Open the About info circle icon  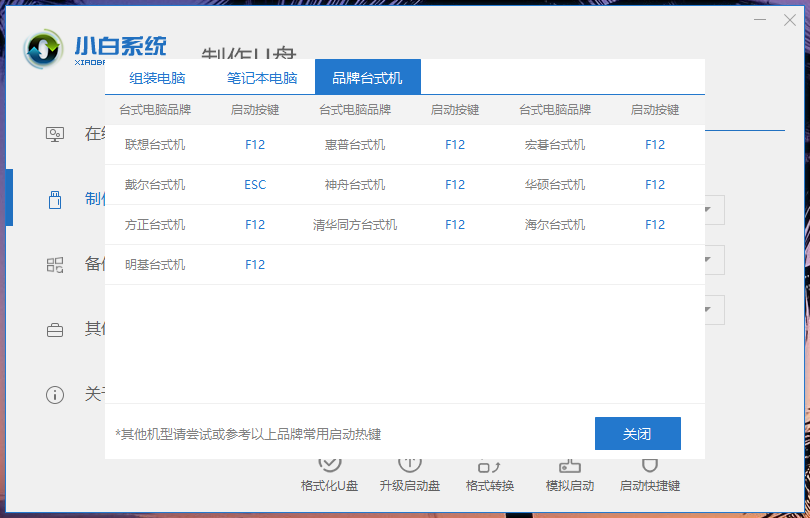(x=55, y=394)
